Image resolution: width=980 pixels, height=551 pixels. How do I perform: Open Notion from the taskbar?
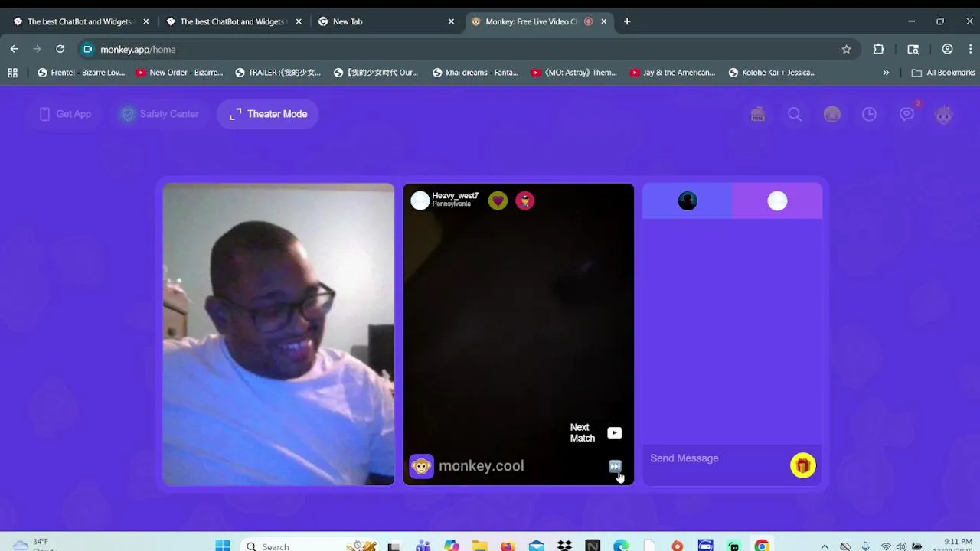tap(593, 546)
